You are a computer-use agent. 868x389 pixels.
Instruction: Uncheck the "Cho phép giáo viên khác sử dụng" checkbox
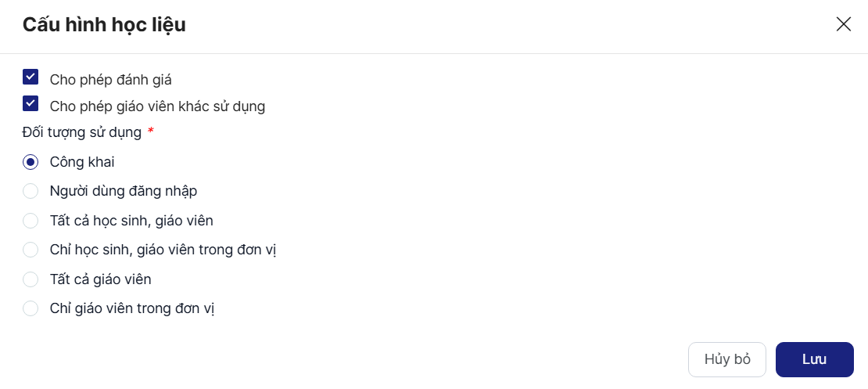click(x=30, y=103)
